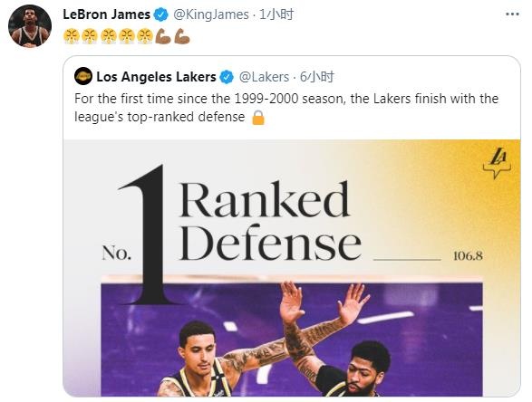Screen dimensions: 532x402
Task: Click LeBron James verified badge
Action: tap(161, 14)
